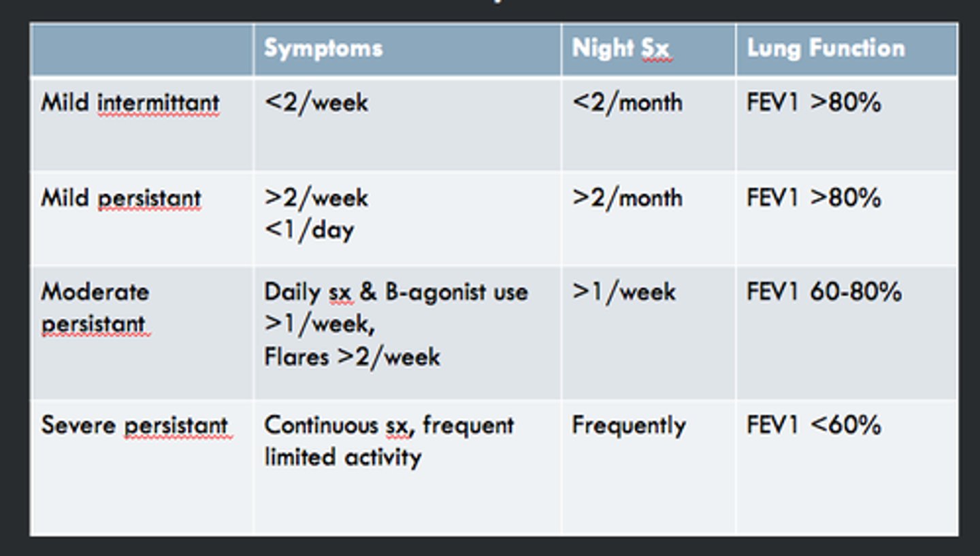Screen dimensions: 980x556
Task: Select the Mild persistant row label
Action: 121,198
